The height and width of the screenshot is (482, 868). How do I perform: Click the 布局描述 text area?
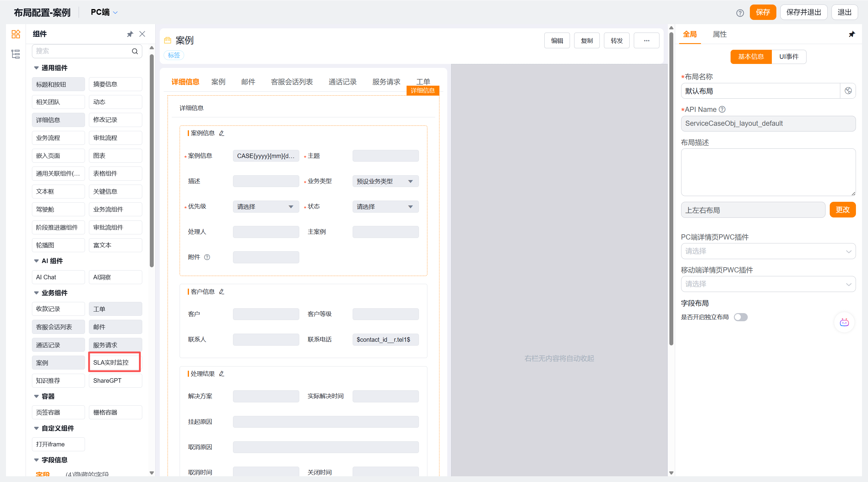pyautogui.click(x=768, y=172)
